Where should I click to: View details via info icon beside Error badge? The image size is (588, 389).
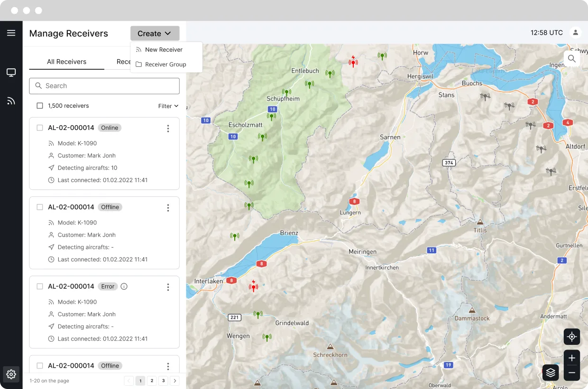click(124, 286)
